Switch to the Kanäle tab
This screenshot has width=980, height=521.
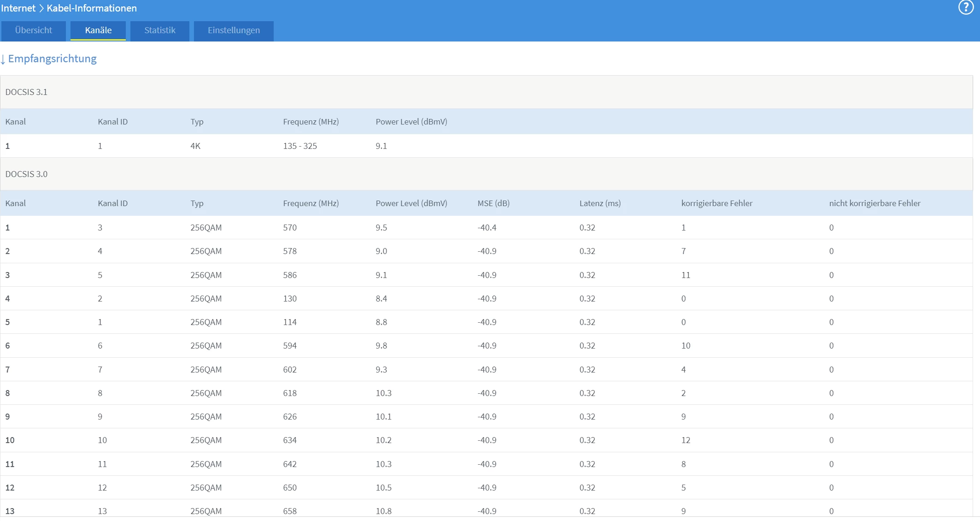[x=98, y=30]
